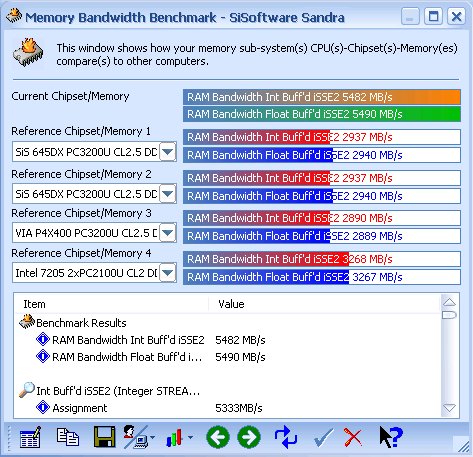Viewport: 473px width, 457px height.
Task: Click the orange Int Buff'd iSSE2 5482 MB/s bar
Action: [322, 97]
